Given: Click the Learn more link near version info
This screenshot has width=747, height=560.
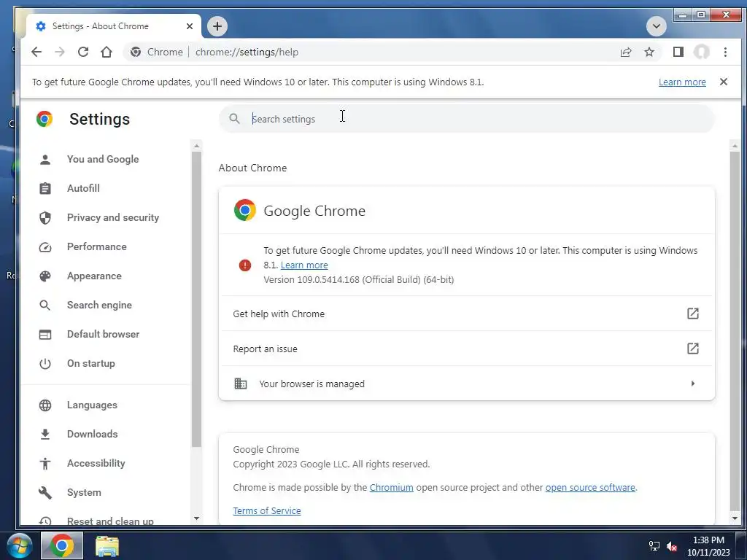Looking at the screenshot, I should (304, 265).
